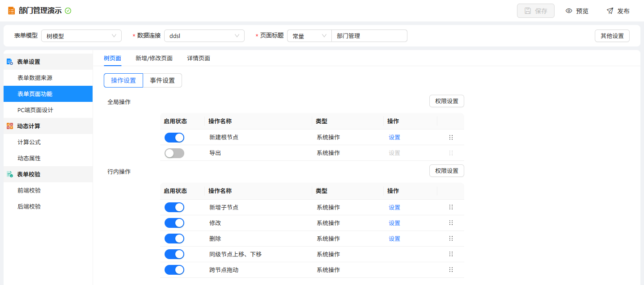Click the 保存 button
The height and width of the screenshot is (285, 644).
(536, 11)
